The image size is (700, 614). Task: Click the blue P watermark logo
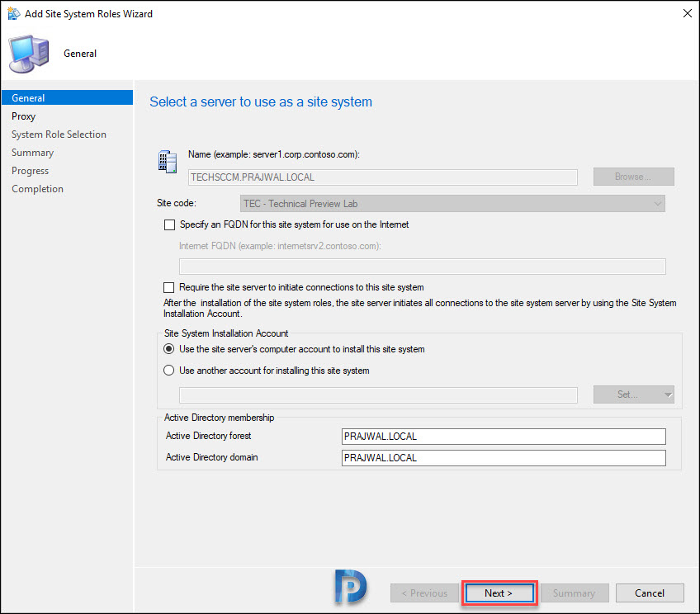pyautogui.click(x=351, y=587)
